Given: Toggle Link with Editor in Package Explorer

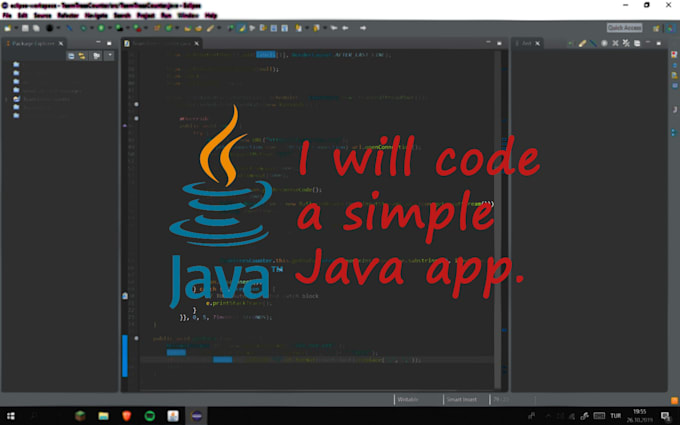Looking at the screenshot, I should click(x=82, y=56).
